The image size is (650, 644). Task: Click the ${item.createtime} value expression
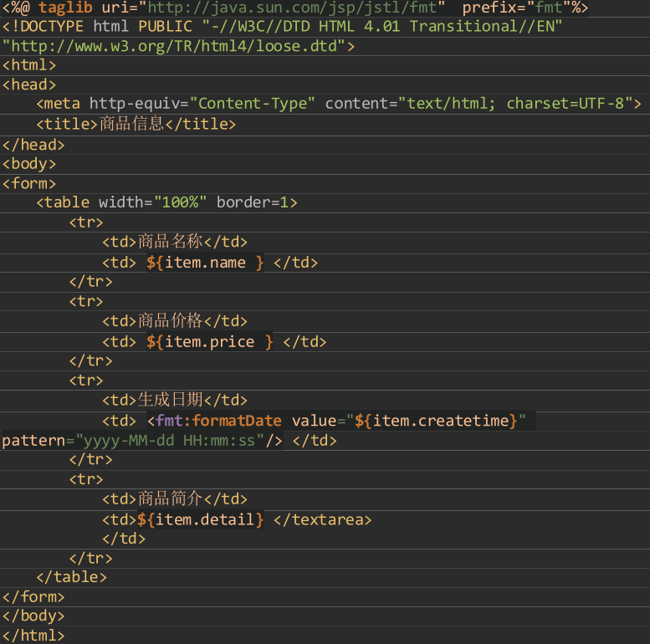436,421
